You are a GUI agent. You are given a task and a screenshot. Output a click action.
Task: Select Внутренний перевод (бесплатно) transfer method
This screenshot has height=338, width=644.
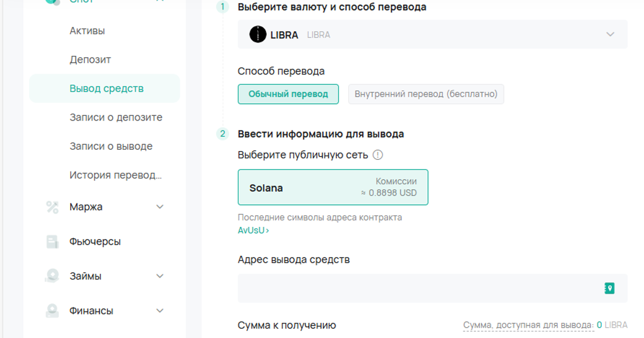(x=426, y=94)
